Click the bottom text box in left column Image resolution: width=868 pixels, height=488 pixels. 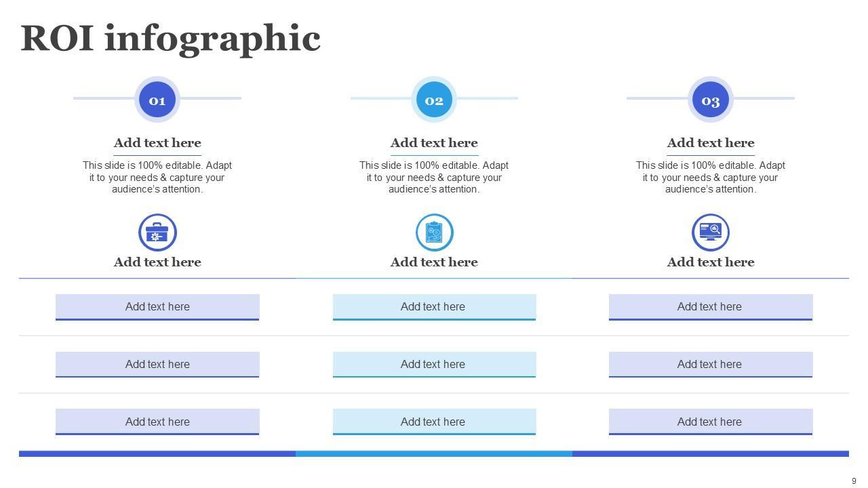157,422
